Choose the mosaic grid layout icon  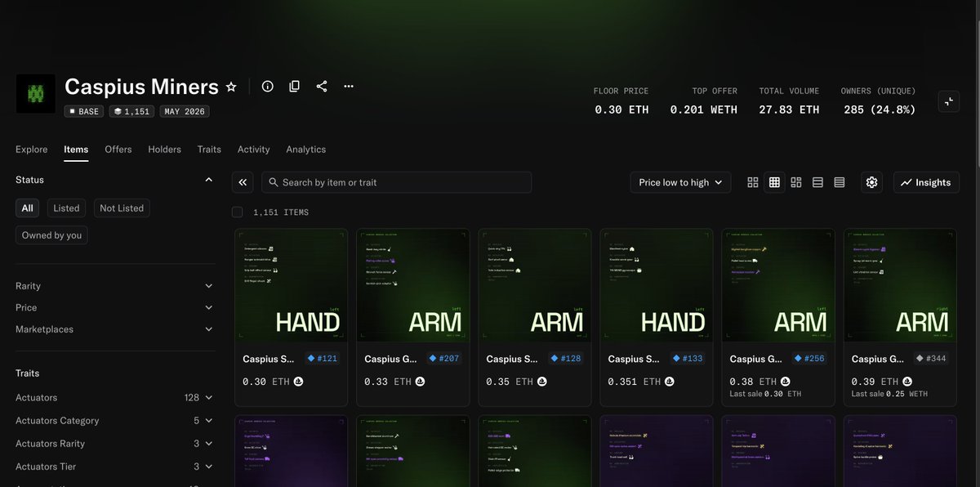click(796, 182)
